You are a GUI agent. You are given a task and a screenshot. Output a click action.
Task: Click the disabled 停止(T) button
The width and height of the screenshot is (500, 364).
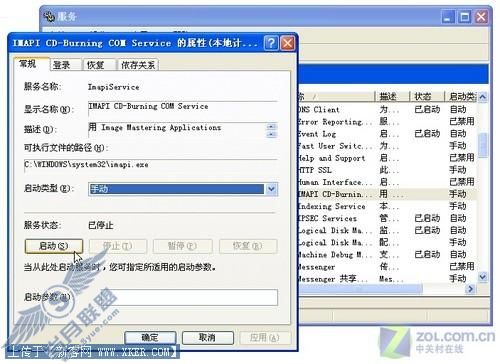click(118, 246)
